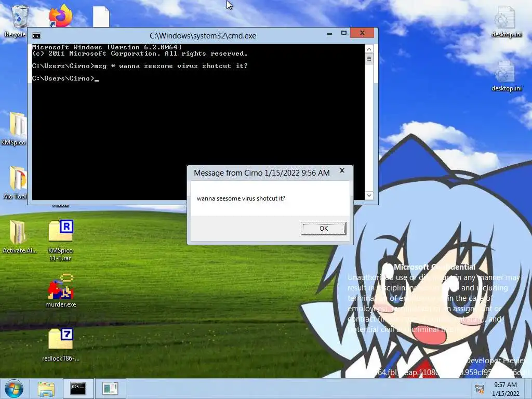
Task: Select the blank white file icon on desktop
Action: click(101, 17)
